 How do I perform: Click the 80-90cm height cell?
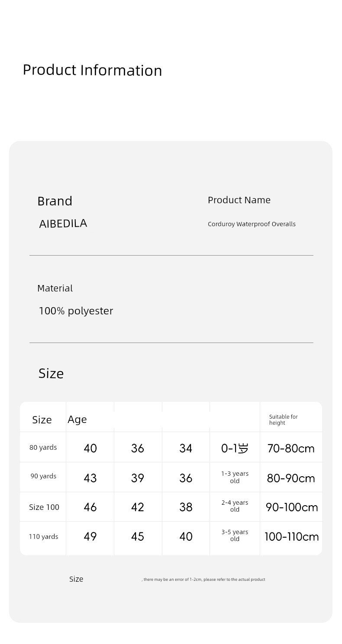click(x=291, y=478)
